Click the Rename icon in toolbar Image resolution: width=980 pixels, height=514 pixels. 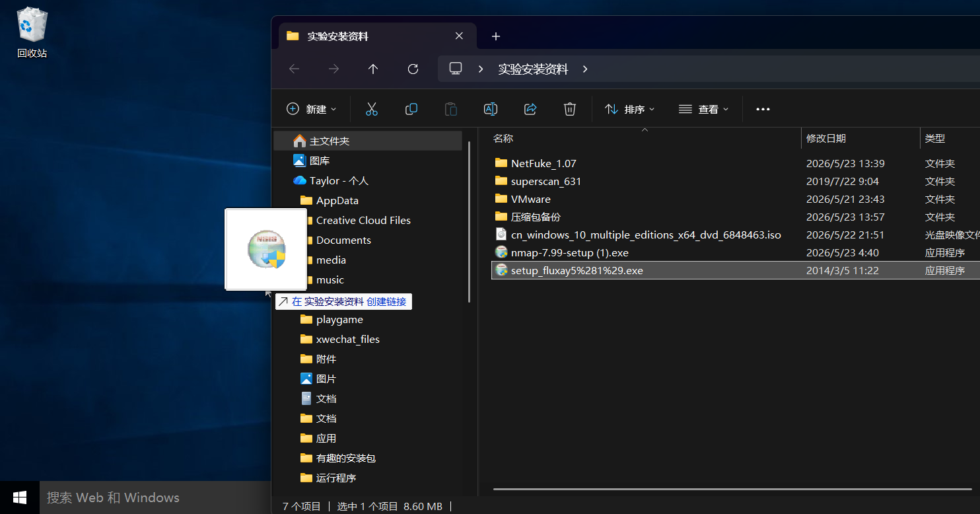pyautogui.click(x=491, y=109)
